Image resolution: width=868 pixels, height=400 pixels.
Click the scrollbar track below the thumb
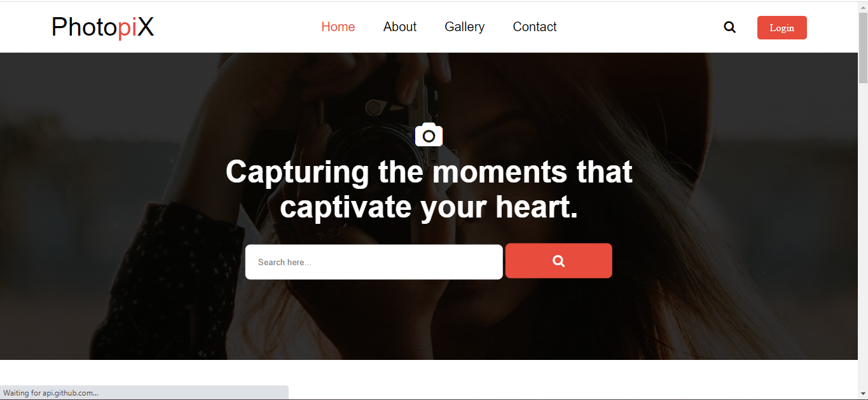863,235
